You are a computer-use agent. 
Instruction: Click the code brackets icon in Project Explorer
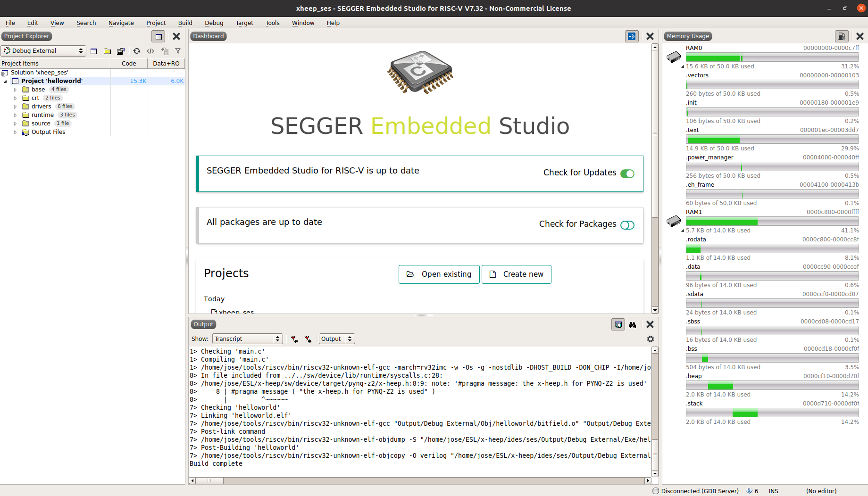tap(150, 51)
